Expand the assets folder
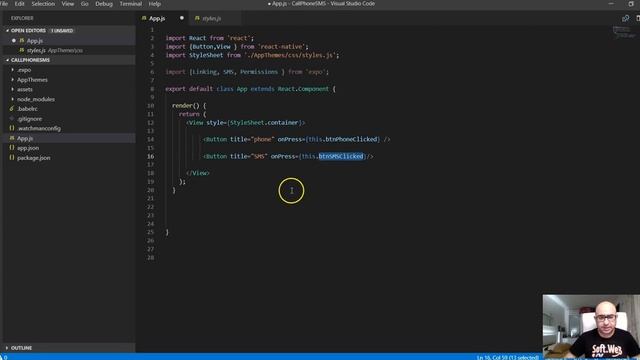Image resolution: width=640 pixels, height=360 pixels. coord(13,89)
